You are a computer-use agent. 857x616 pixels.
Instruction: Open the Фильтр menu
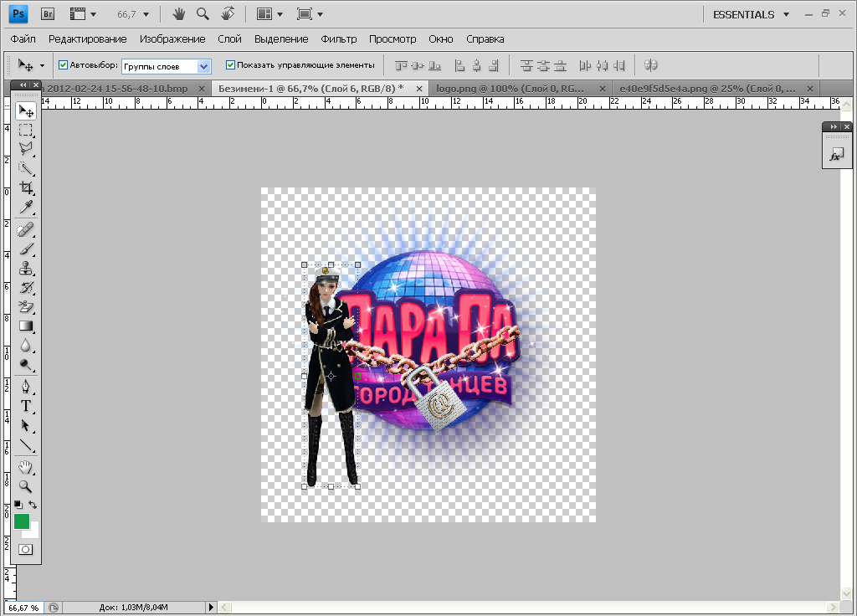[338, 38]
